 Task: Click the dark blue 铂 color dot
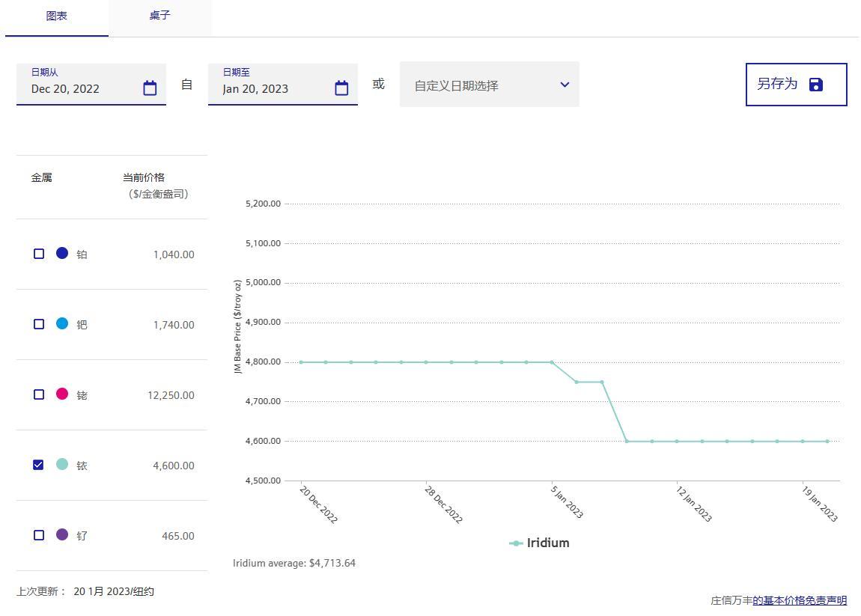coord(62,253)
